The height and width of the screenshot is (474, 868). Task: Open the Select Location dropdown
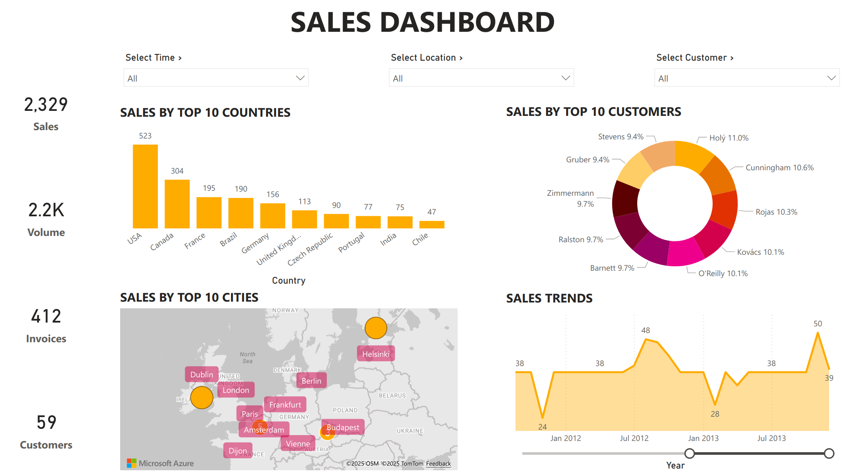tap(481, 78)
